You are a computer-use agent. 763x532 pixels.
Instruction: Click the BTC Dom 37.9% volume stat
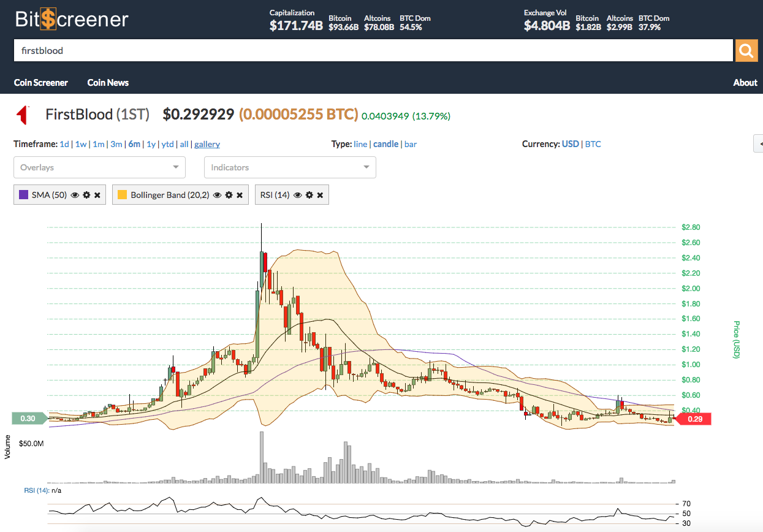point(654,23)
